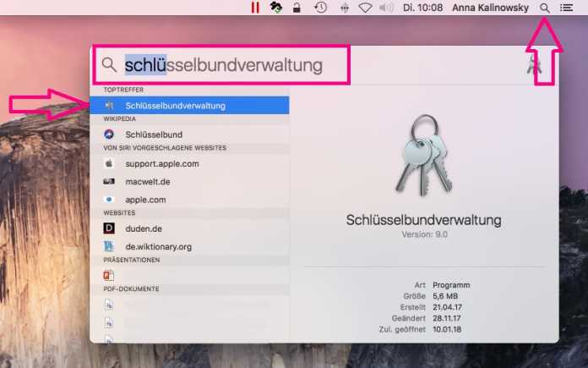The width and height of the screenshot is (588, 368).
Task: Open Time Machine menu bar icon
Action: tap(320, 8)
